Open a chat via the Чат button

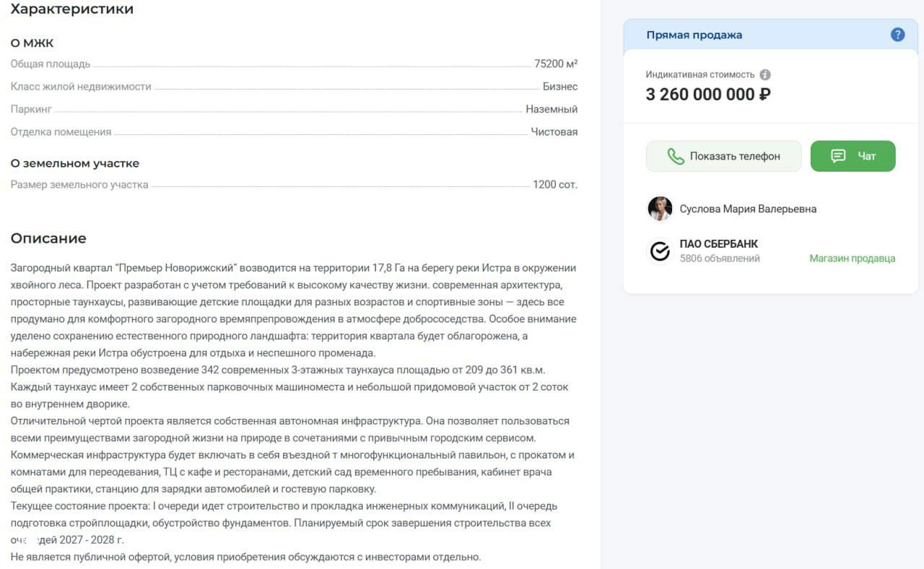(853, 156)
